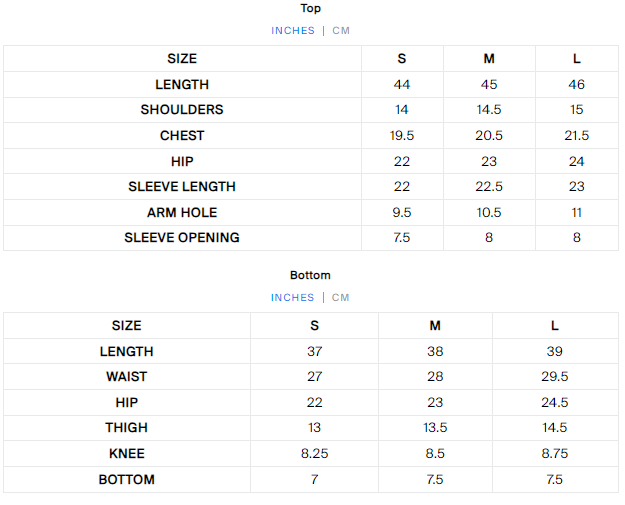Click the ARM HOLE row label
This screenshot has width=625, height=505.
click(x=182, y=212)
